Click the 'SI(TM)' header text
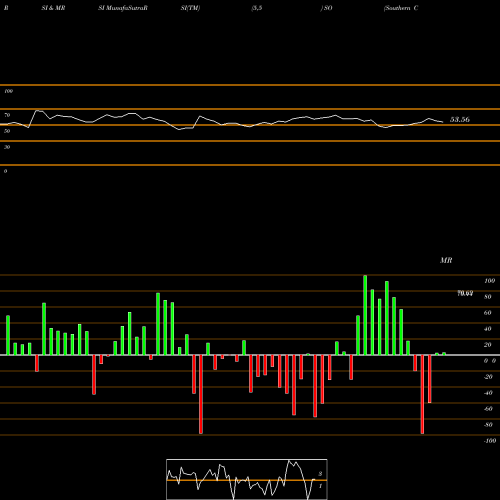 coord(190,8)
